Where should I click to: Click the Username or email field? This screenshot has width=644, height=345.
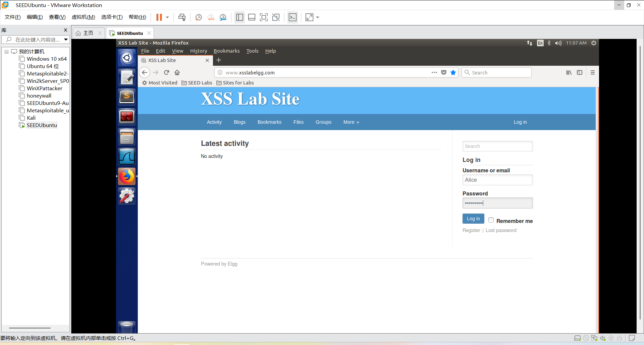(497, 180)
